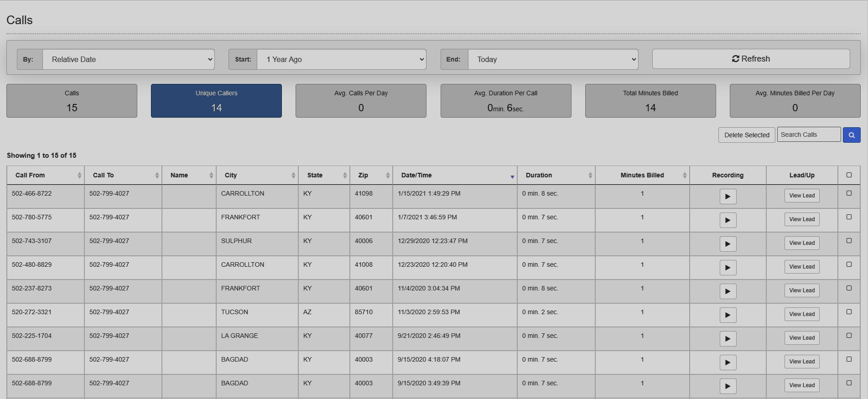The width and height of the screenshot is (868, 399).
Task: Click the Delete Selected button
Action: coord(746,135)
